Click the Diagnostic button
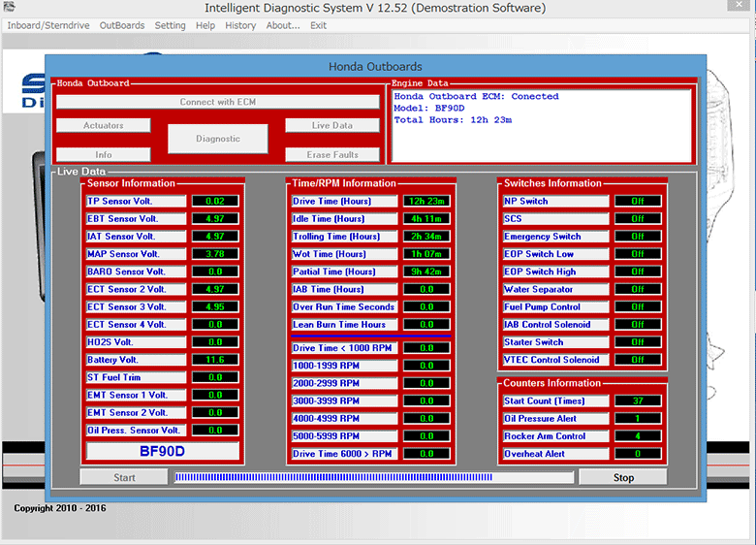The height and width of the screenshot is (545, 756). (x=218, y=139)
